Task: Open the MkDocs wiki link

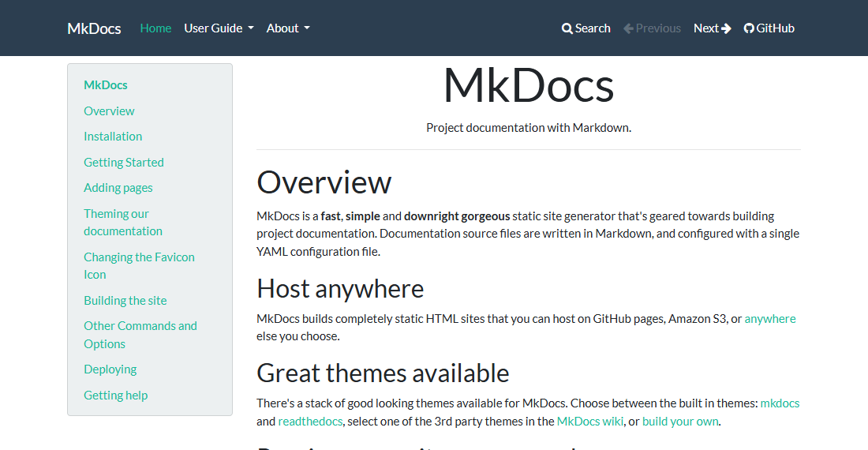Action: point(590,422)
